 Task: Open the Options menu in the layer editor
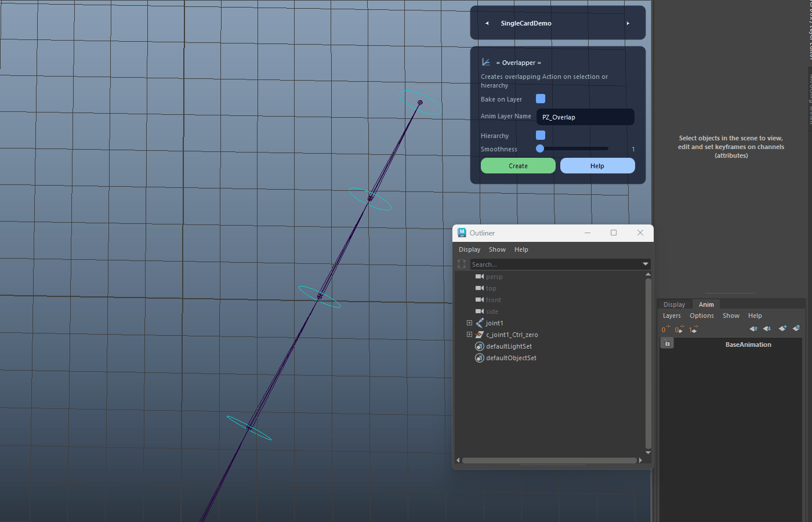pos(702,316)
